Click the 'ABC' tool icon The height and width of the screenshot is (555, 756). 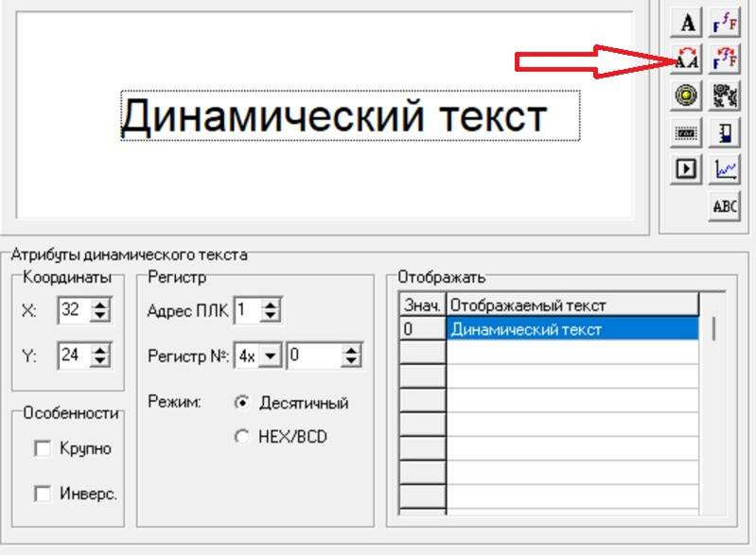click(x=725, y=206)
